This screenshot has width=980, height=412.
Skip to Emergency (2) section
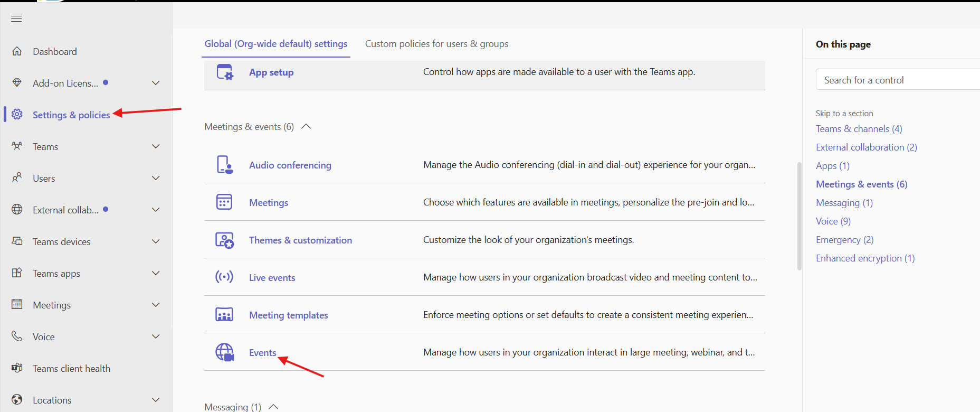point(845,240)
